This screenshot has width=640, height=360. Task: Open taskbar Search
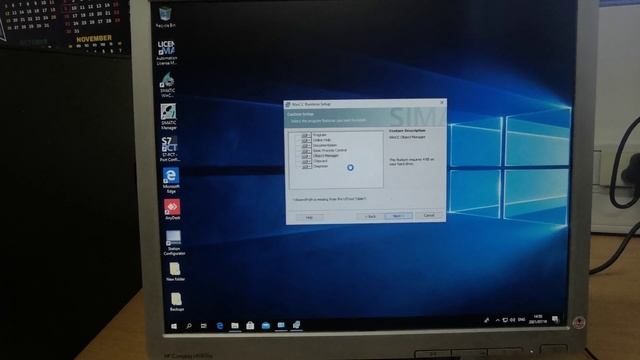(189, 326)
